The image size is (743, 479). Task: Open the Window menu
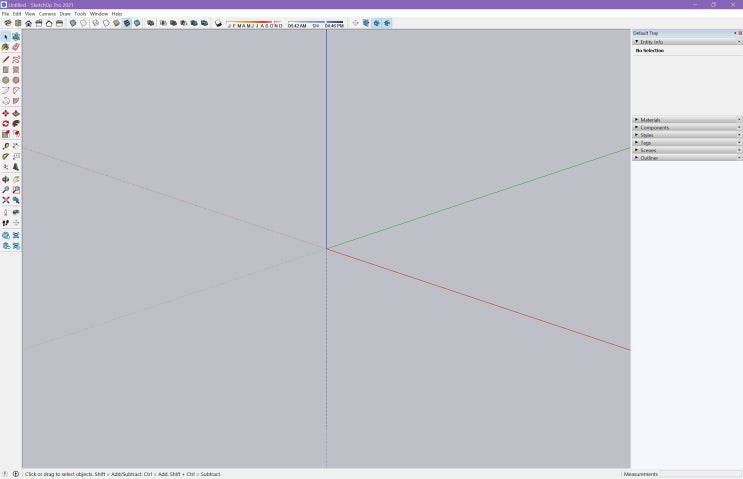(x=99, y=14)
